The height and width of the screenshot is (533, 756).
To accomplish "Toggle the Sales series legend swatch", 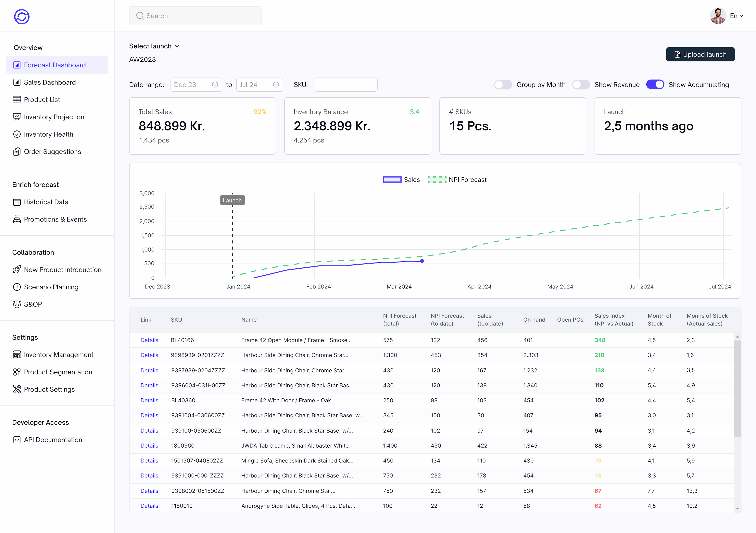I will 392,180.
